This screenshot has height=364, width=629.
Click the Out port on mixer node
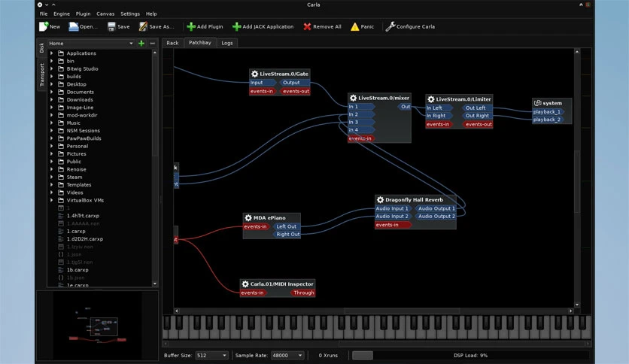pyautogui.click(x=405, y=107)
